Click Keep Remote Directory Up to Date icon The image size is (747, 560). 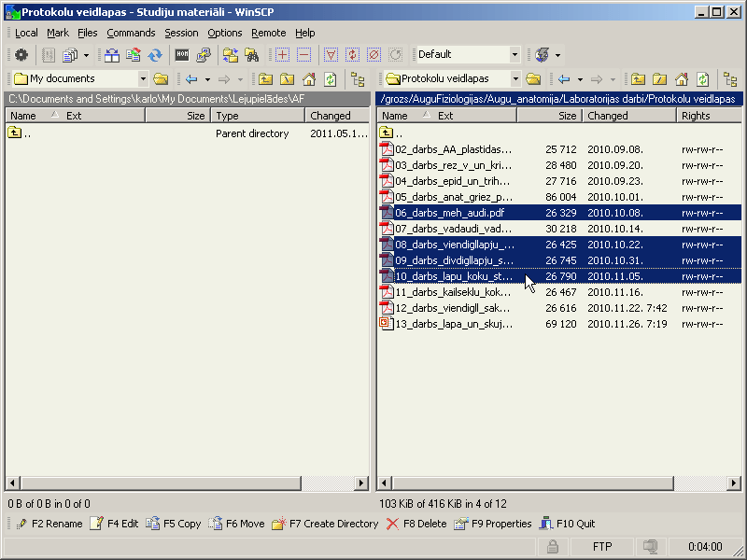[134, 55]
